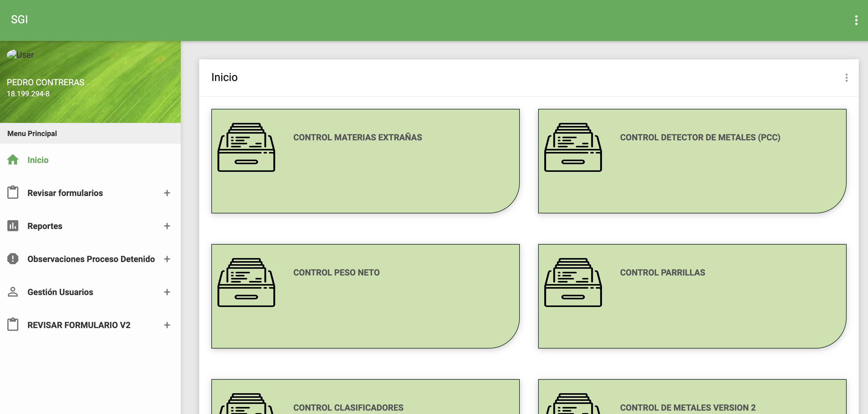Select Inicio in the main menu
868x414 pixels.
click(x=90, y=160)
